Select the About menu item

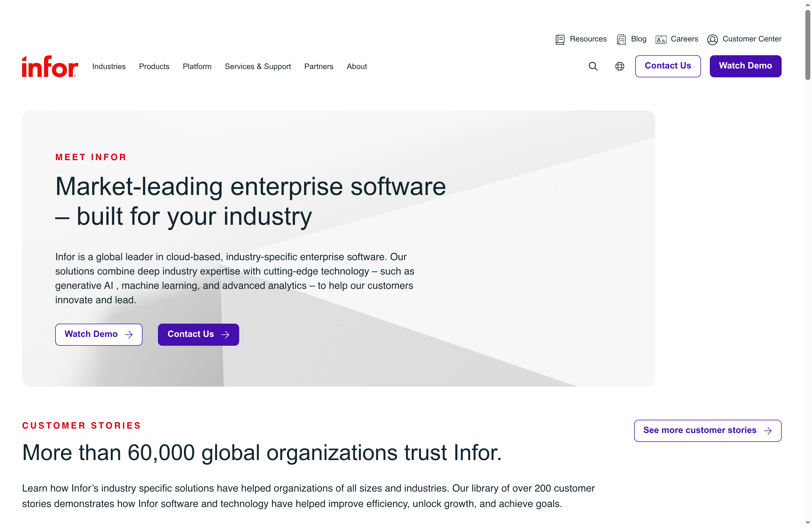(x=357, y=67)
